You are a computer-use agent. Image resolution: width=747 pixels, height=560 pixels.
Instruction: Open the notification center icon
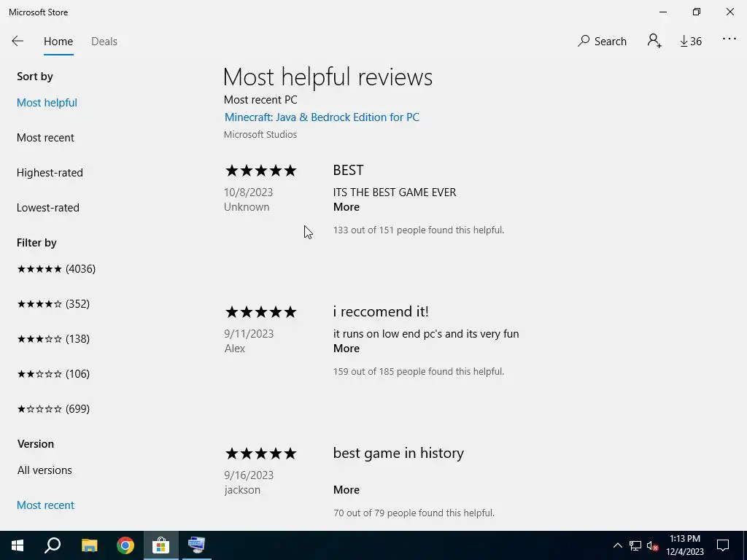(723, 545)
